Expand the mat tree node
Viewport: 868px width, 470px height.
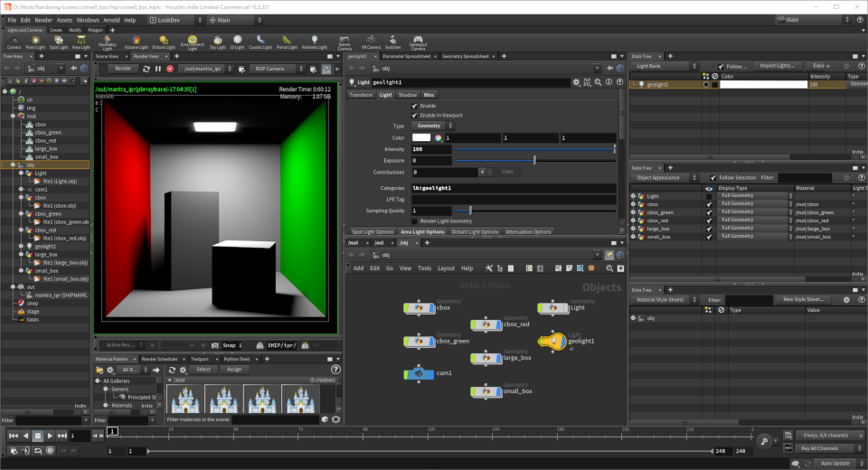(x=13, y=117)
